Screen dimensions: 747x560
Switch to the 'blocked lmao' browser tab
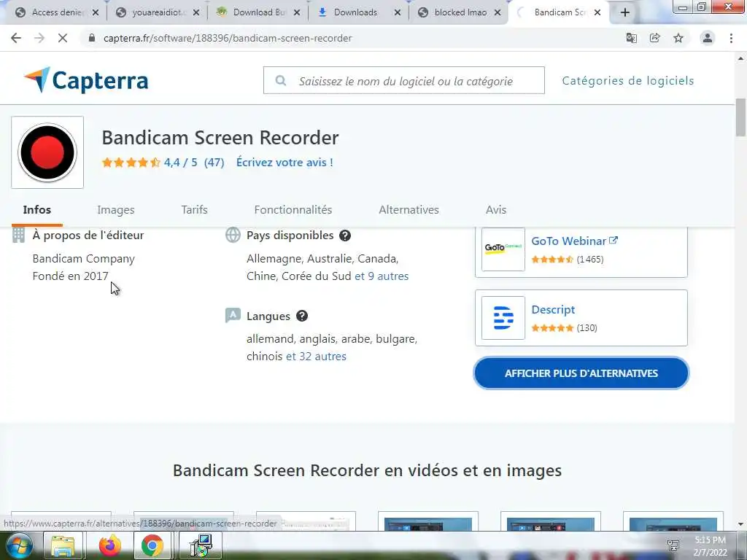point(458,12)
